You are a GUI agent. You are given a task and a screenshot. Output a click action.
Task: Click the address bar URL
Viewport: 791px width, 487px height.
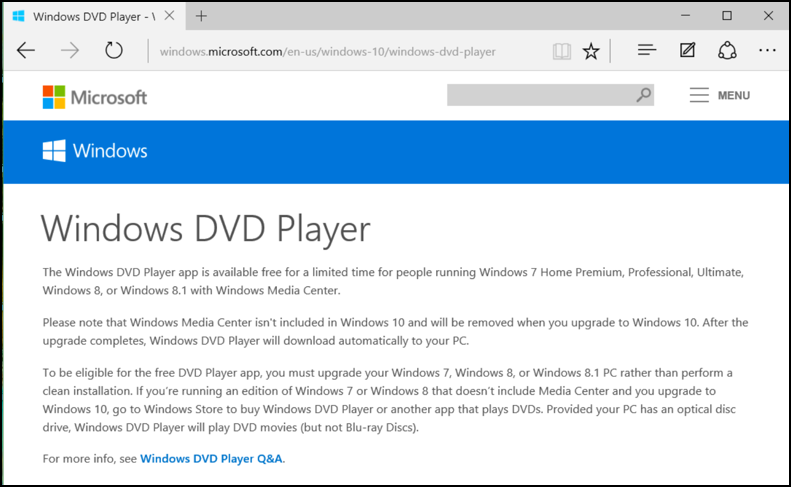(327, 51)
